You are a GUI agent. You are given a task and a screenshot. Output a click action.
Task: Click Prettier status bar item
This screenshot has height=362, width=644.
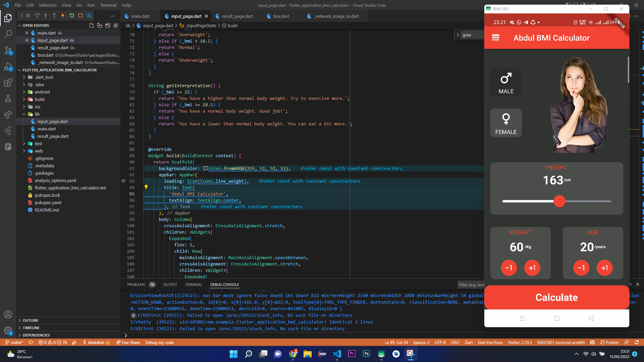(609, 342)
